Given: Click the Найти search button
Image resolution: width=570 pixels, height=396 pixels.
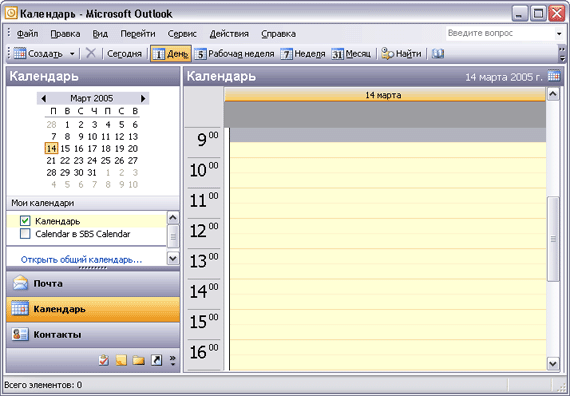Looking at the screenshot, I should [401, 54].
